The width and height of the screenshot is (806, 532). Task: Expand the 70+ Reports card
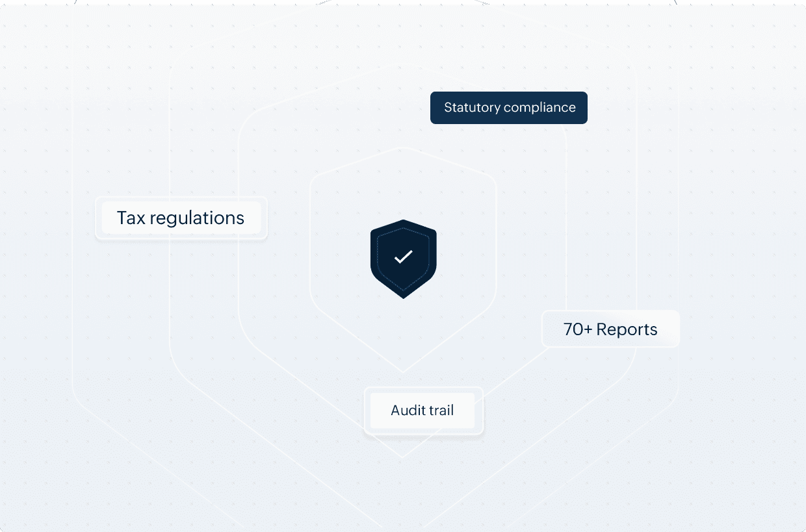[610, 329]
